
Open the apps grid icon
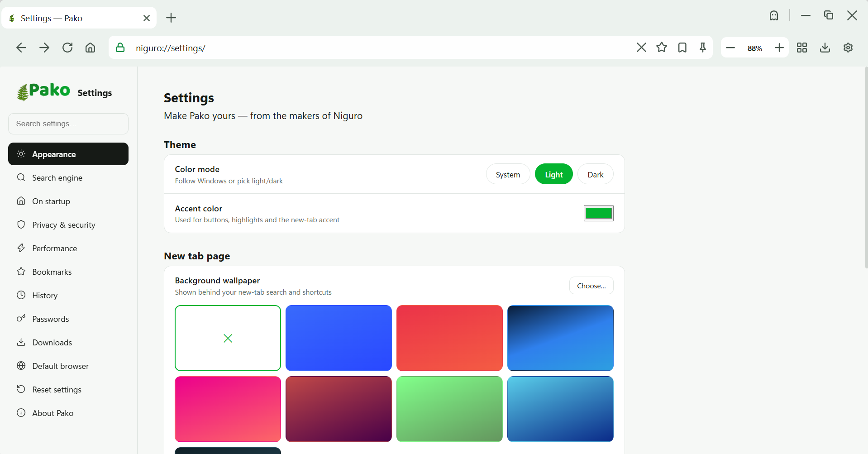coord(802,48)
